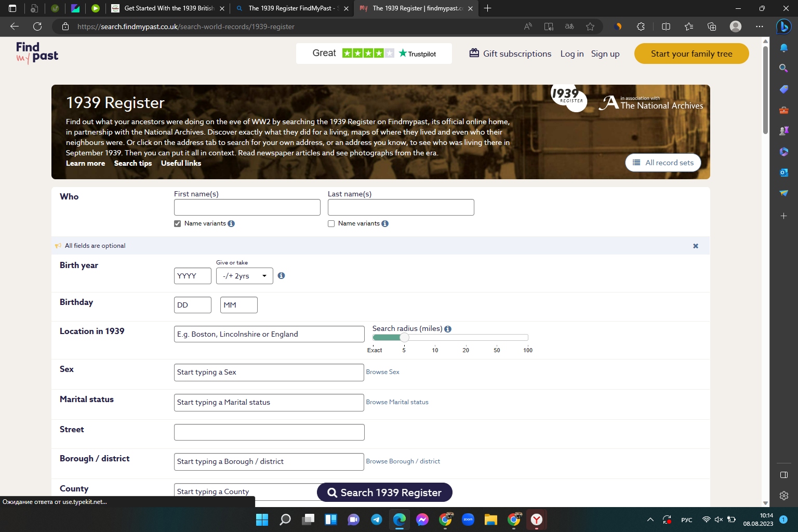Open Outlook from Edge sidebar
The height and width of the screenshot is (532, 798).
(783, 172)
